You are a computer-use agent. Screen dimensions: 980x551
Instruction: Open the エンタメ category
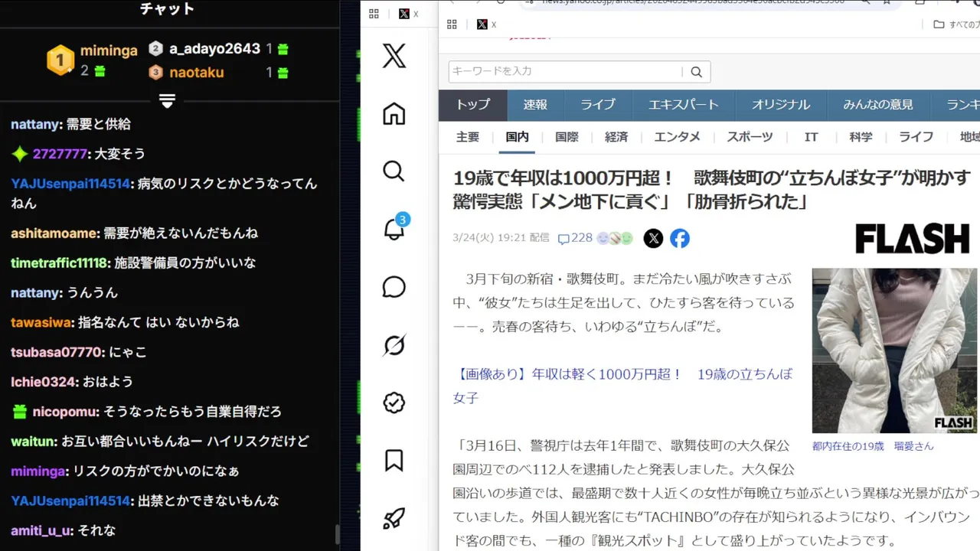(677, 137)
